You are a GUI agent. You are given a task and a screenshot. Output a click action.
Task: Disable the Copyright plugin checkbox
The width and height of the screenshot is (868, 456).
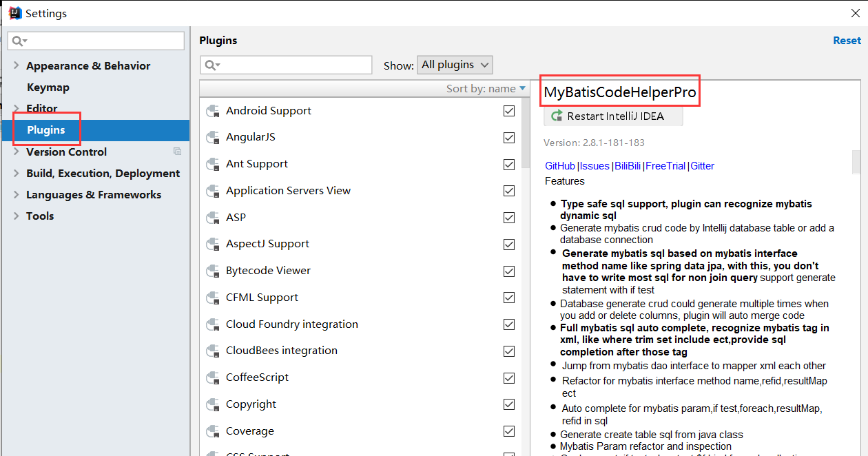coord(509,404)
